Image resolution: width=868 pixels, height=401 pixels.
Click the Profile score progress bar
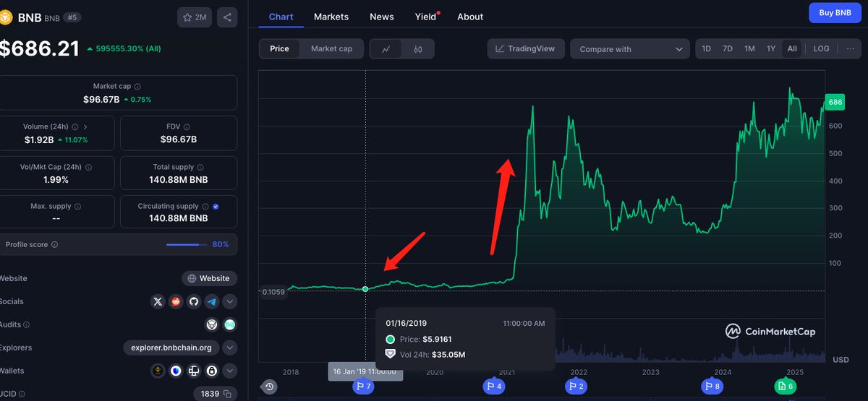pyautogui.click(x=187, y=245)
